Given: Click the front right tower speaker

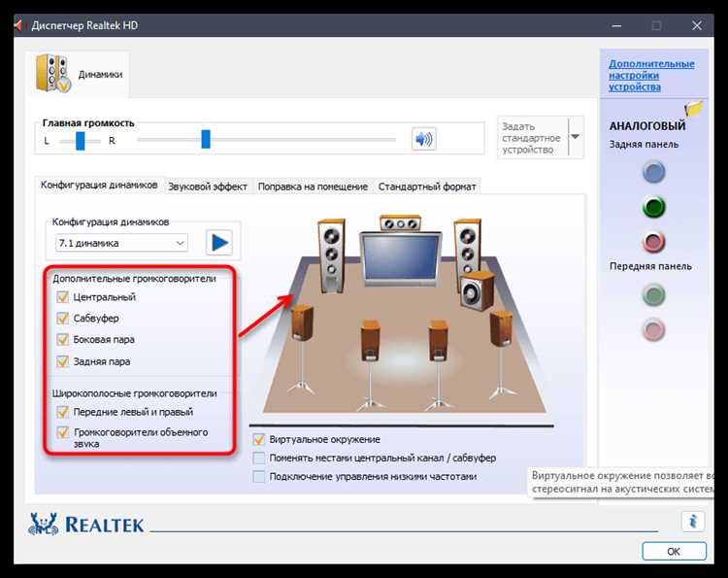Looking at the screenshot, I should coord(467,247).
